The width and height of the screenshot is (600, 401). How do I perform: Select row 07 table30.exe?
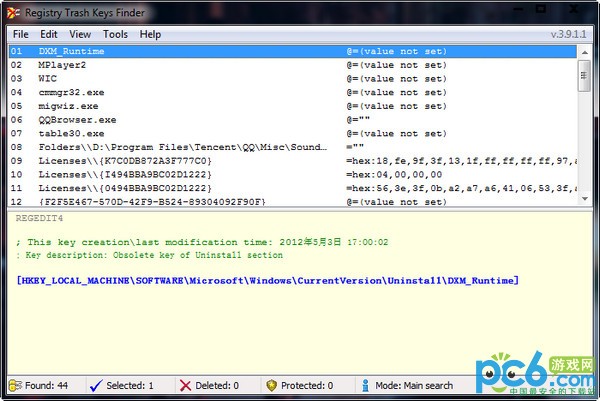pyautogui.click(x=293, y=134)
